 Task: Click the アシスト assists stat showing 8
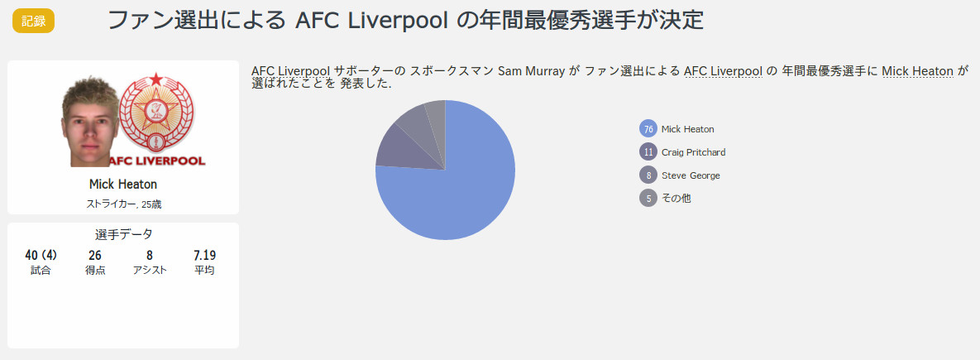(150, 262)
